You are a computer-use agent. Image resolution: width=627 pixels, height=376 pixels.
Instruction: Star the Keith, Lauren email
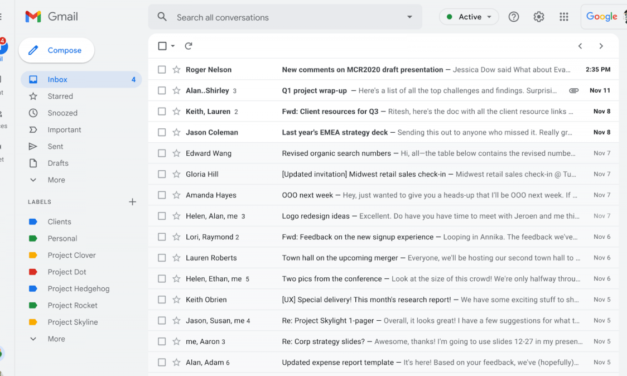[176, 111]
